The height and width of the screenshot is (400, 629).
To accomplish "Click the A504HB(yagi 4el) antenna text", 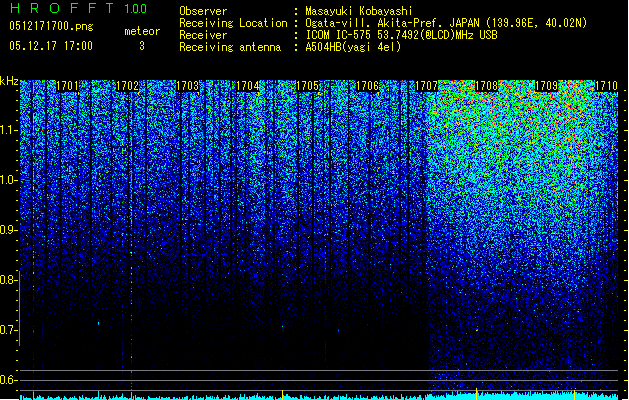I will click(353, 47).
